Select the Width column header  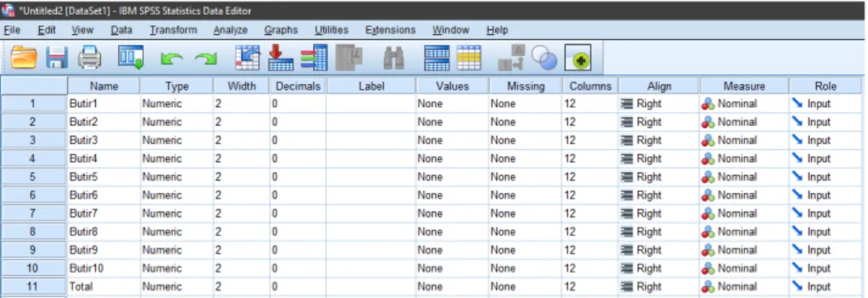[x=242, y=85]
